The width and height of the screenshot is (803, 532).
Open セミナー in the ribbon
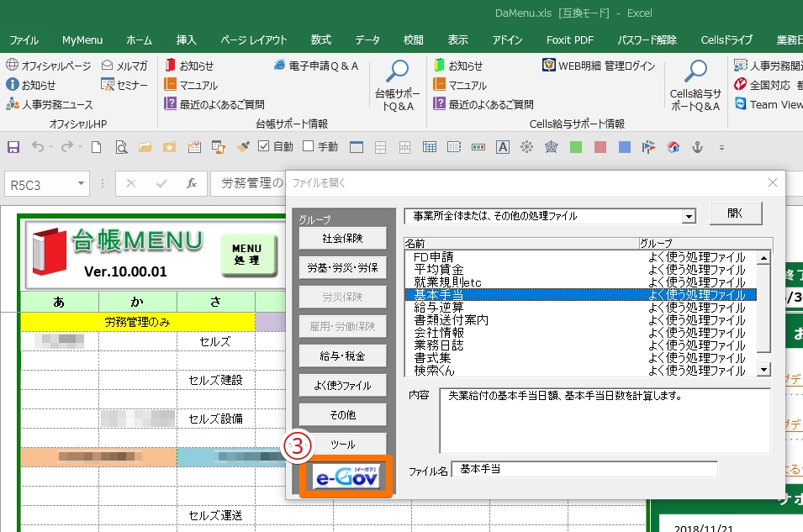coord(124,85)
